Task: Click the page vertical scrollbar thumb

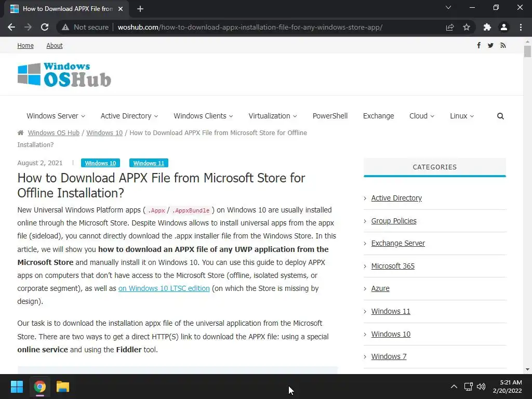Action: point(527,51)
